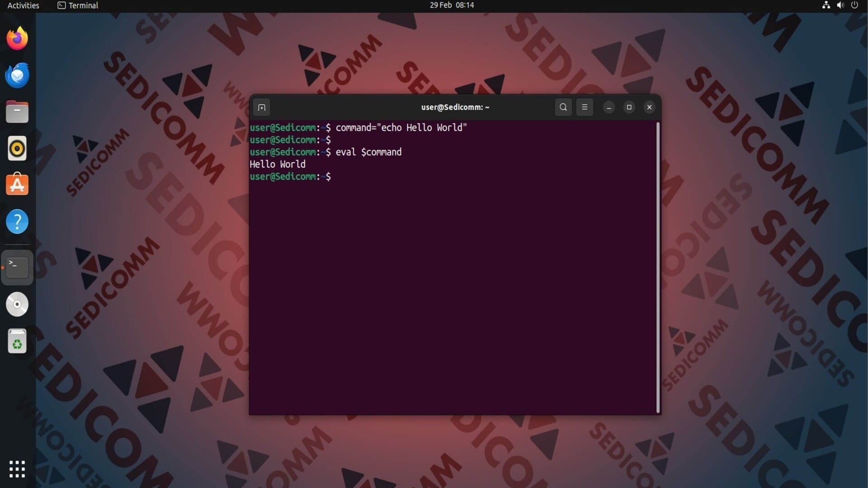Click the terminal search icon
Viewport: 868px width, 488px height.
[x=563, y=108]
